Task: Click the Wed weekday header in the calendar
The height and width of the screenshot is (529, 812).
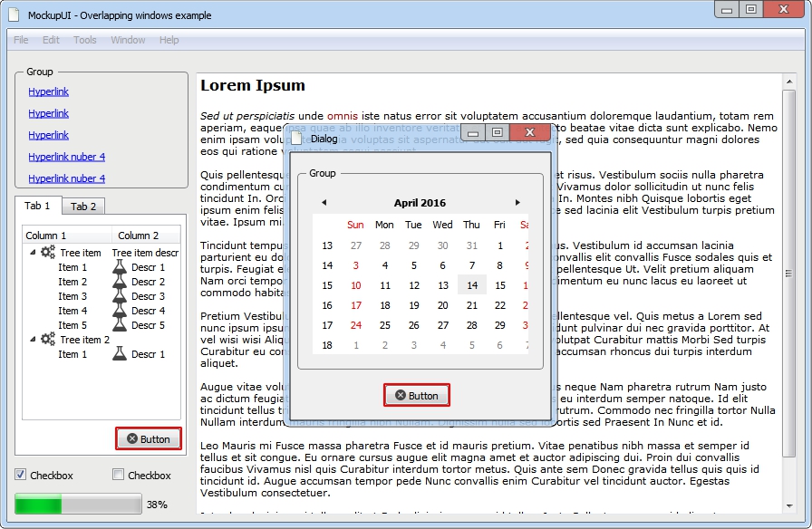Action: (442, 225)
